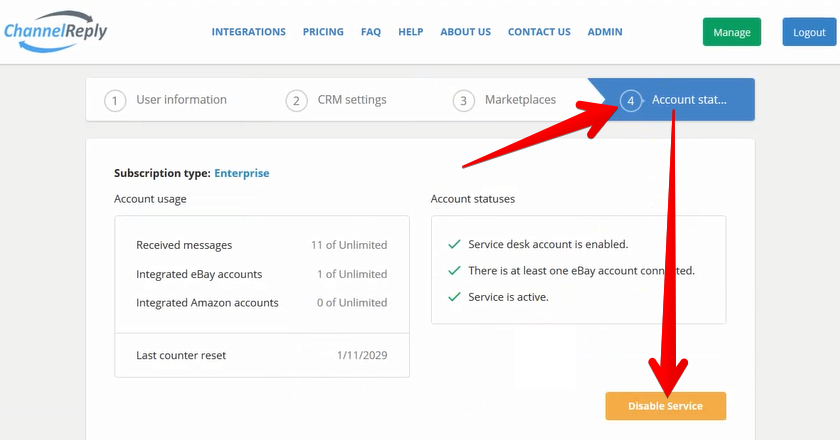840x440 pixels.
Task: Click the step 3 circle icon
Action: tap(463, 101)
